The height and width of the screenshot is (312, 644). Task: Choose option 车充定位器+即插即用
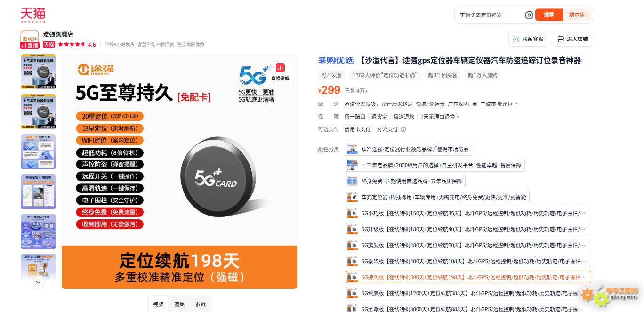click(x=437, y=197)
